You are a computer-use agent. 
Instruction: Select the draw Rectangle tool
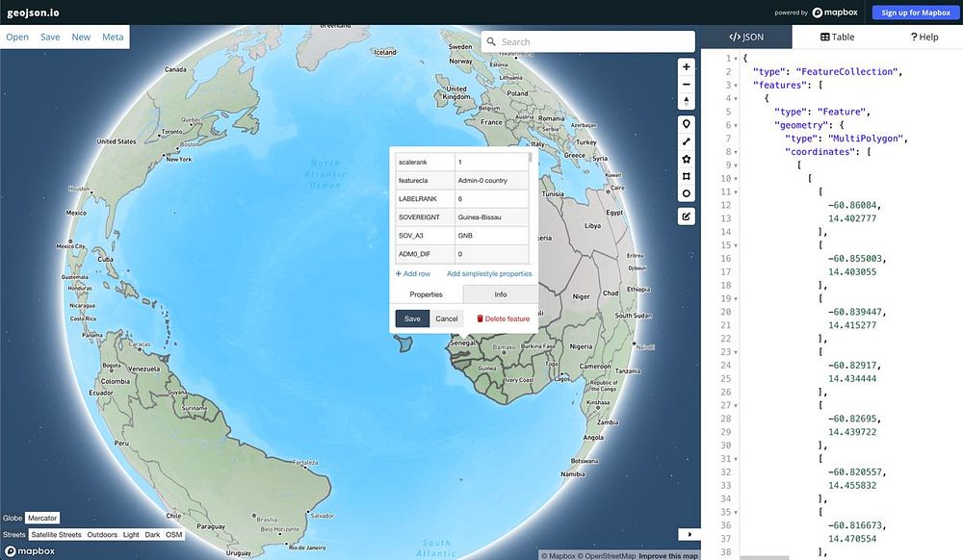(686, 176)
